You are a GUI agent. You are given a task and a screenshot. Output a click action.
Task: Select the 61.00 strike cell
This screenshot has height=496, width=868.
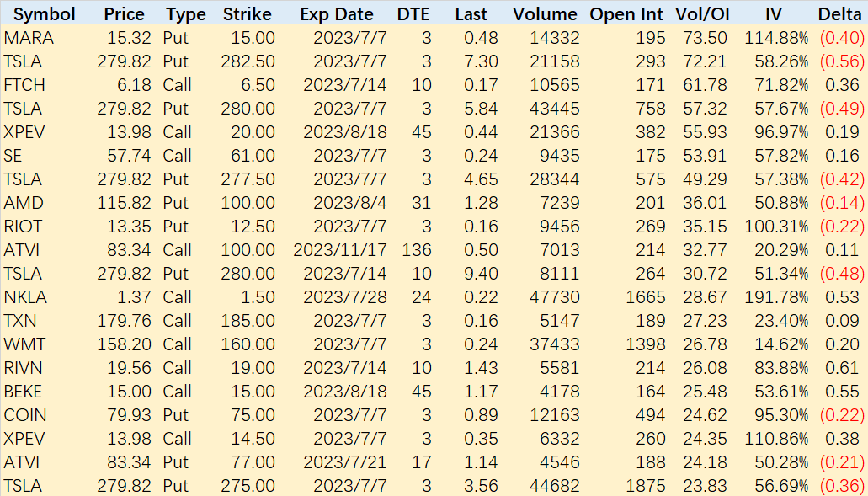pos(253,156)
